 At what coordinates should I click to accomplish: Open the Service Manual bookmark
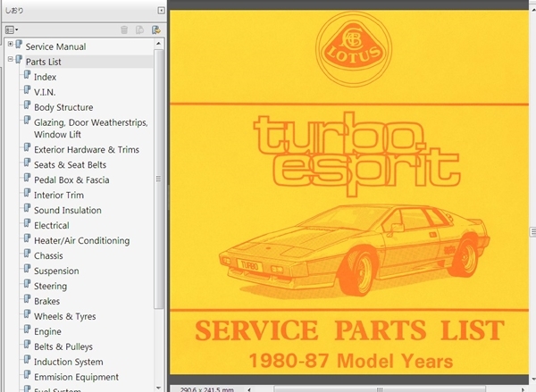click(55, 46)
